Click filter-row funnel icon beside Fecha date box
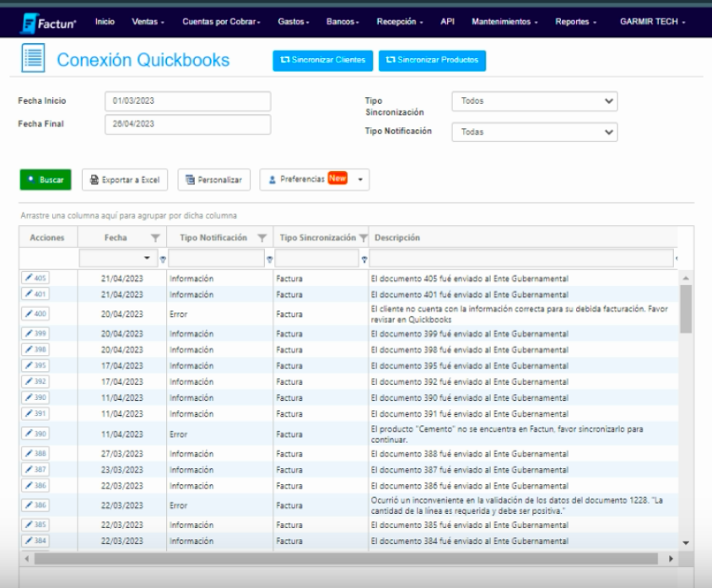Image resolution: width=712 pixels, height=588 pixels. click(163, 259)
